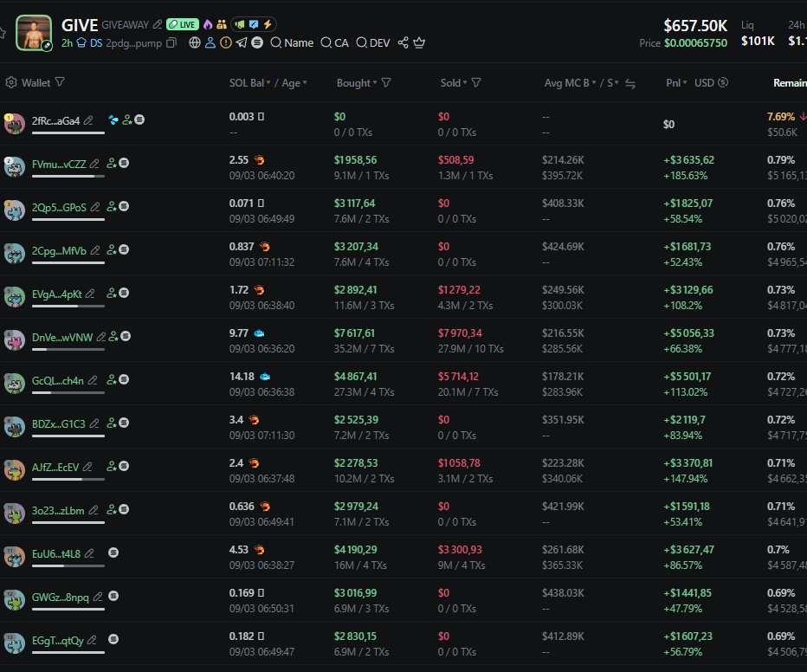Click the green megaphone icon
The image size is (807, 672).
[x=240, y=24]
